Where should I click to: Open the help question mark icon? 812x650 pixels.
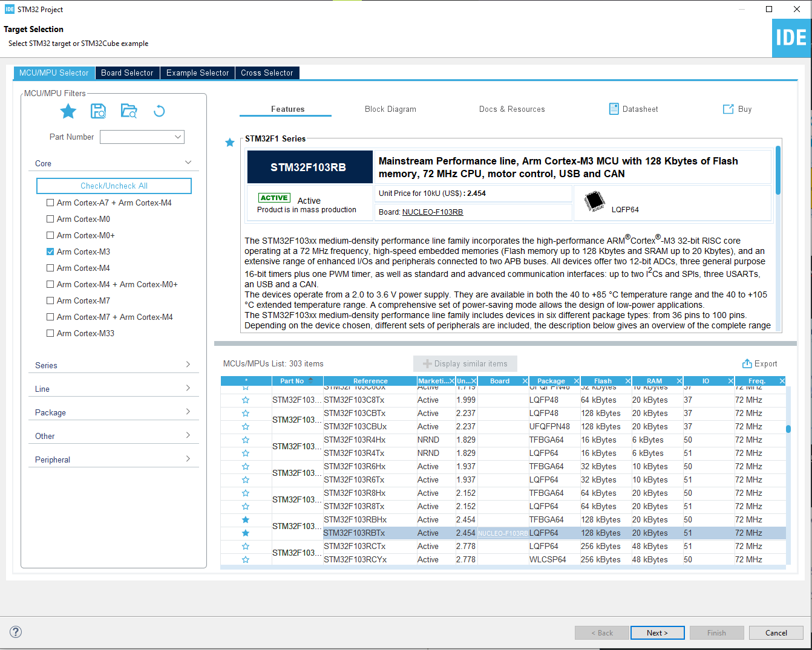pyautogui.click(x=16, y=632)
